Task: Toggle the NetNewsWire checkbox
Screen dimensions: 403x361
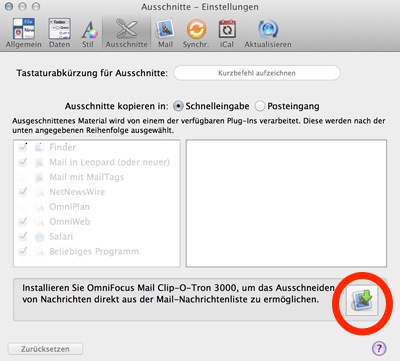Action: click(23, 192)
